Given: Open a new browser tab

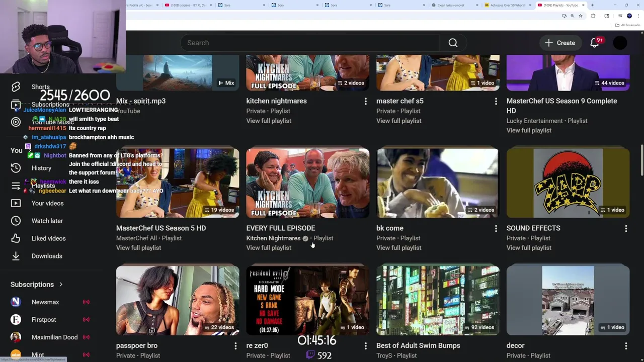Looking at the screenshot, I should [x=592, y=5].
